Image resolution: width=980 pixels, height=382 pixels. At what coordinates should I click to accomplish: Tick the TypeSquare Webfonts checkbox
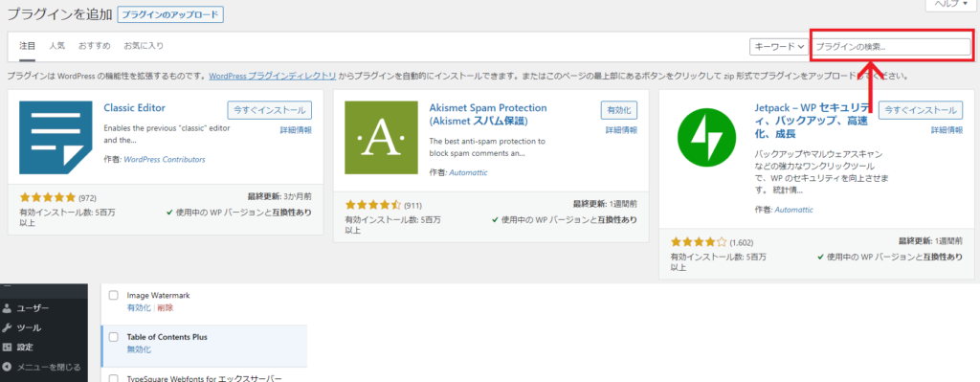point(114,378)
